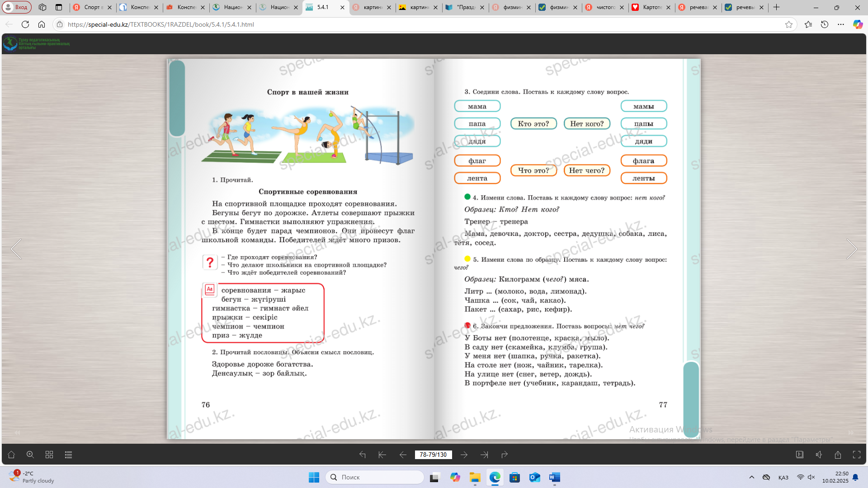Flip to the previous spread with left side arrow
The width and height of the screenshot is (868, 488).
[x=16, y=249]
